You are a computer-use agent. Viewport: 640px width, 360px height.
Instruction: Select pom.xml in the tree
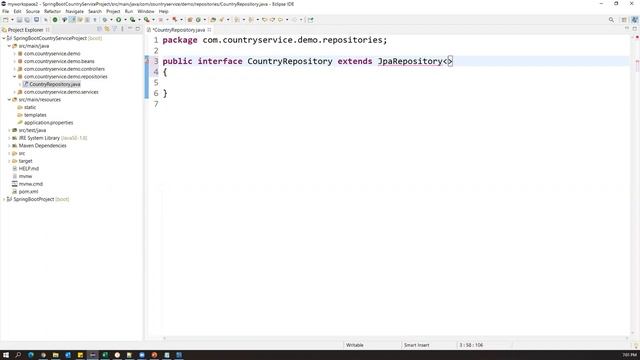point(28,191)
